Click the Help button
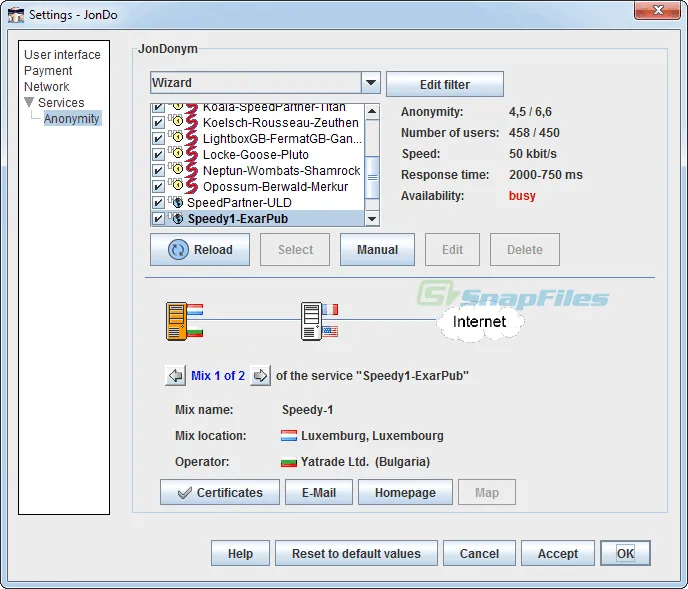This screenshot has height=589, width=688. tap(240, 553)
